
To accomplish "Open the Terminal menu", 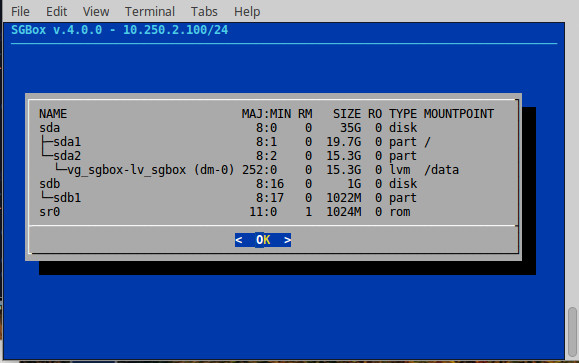I will point(150,11).
